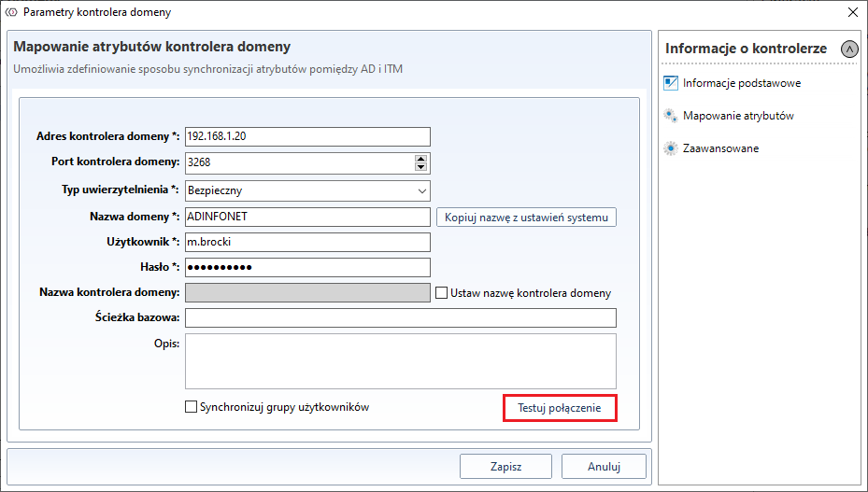Enable Ustaw nazwę kontrolera domeny checkbox

point(442,293)
